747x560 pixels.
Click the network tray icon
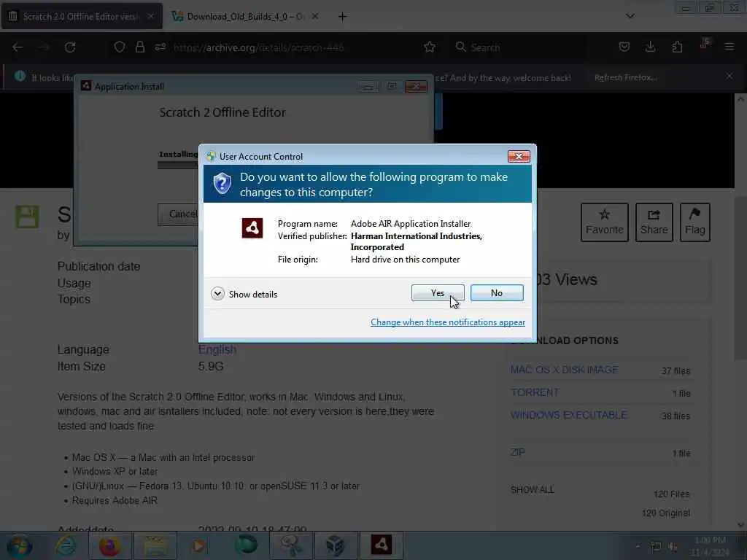tap(656, 547)
